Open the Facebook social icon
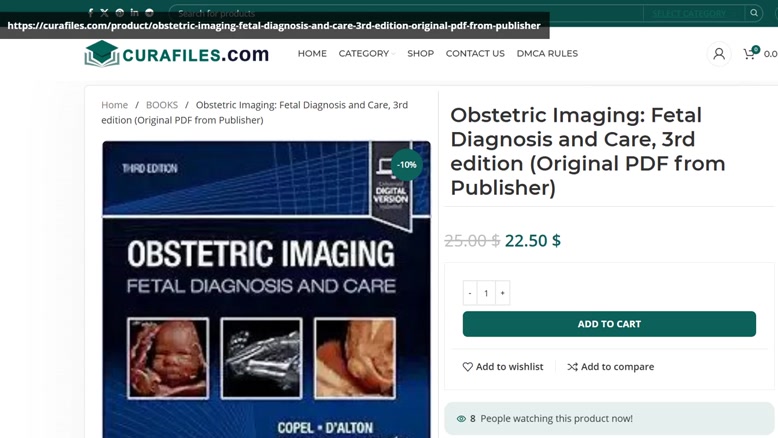 pos(90,13)
